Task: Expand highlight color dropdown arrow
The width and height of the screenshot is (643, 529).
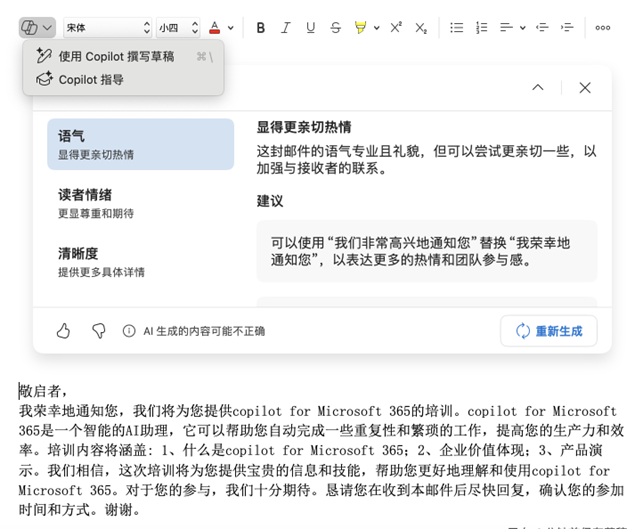Action: (x=376, y=28)
